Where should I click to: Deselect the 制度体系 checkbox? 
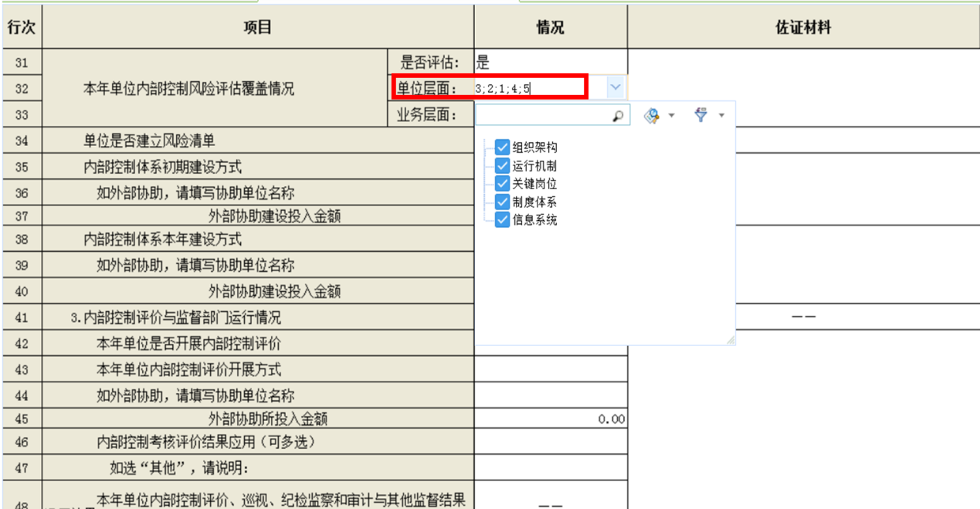503,202
